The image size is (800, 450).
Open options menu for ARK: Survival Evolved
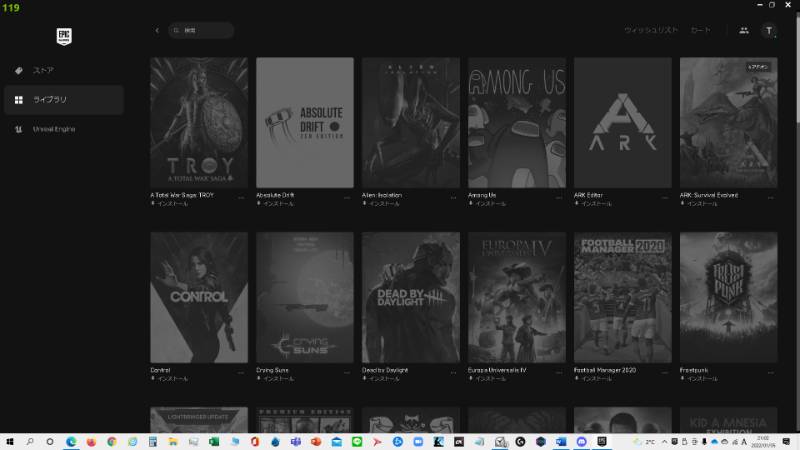(771, 198)
